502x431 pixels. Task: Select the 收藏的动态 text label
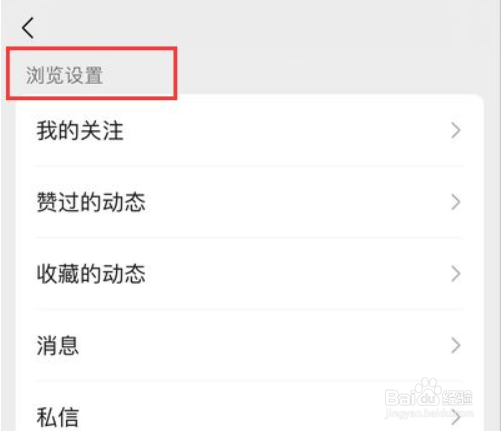[x=91, y=274]
